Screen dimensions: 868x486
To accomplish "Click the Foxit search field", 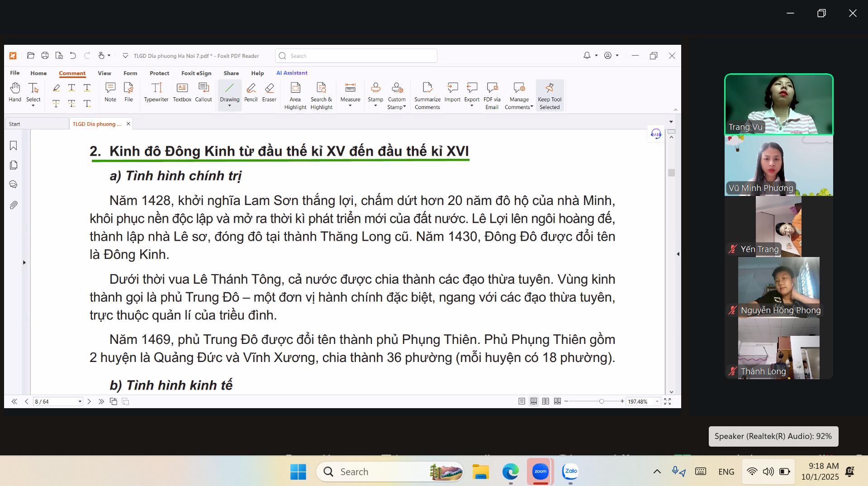I will [356, 56].
